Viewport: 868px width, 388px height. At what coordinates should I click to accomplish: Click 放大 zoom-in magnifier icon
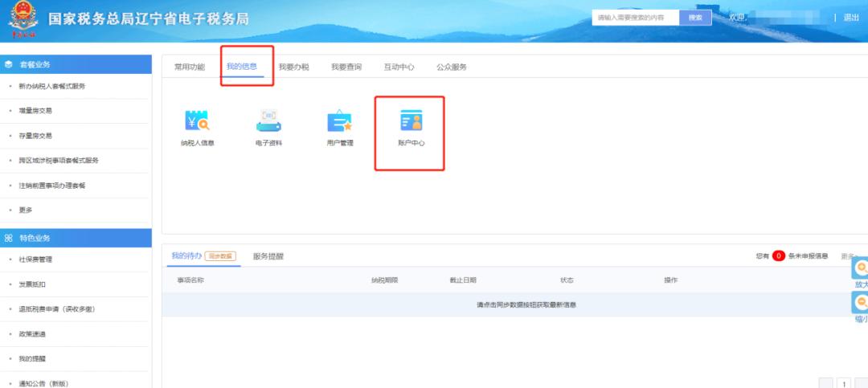click(862, 268)
